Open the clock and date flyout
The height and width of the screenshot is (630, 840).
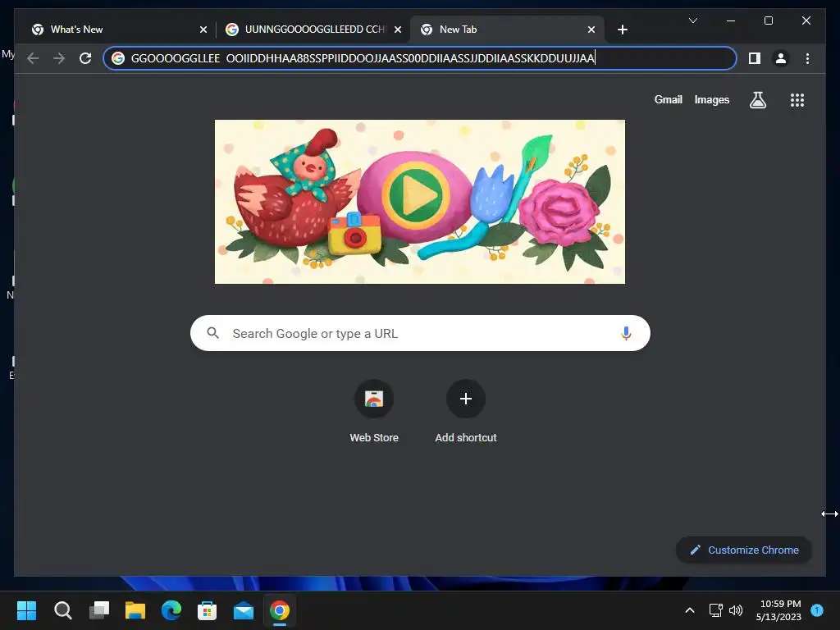(x=778, y=610)
